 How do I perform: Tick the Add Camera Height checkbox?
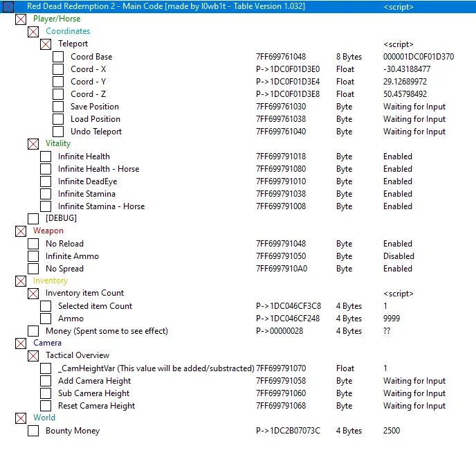click(x=46, y=381)
